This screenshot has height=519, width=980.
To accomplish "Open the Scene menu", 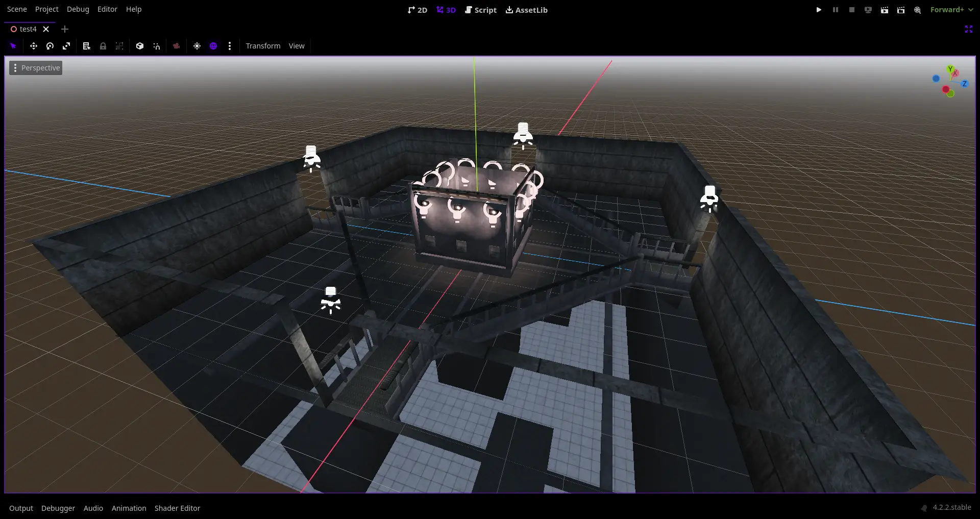I will tap(17, 9).
